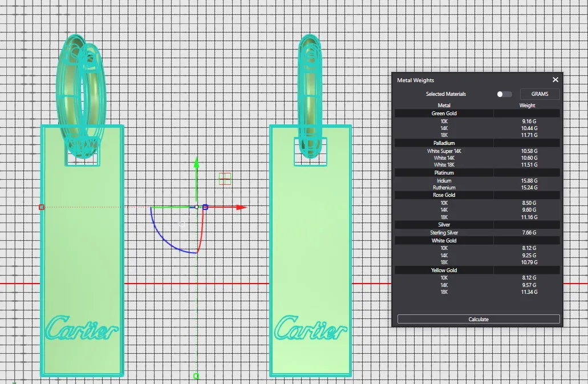Screen dimensions: 588x384
Task: Click the green Y-axis gumball arrow
Action: [x=196, y=162]
